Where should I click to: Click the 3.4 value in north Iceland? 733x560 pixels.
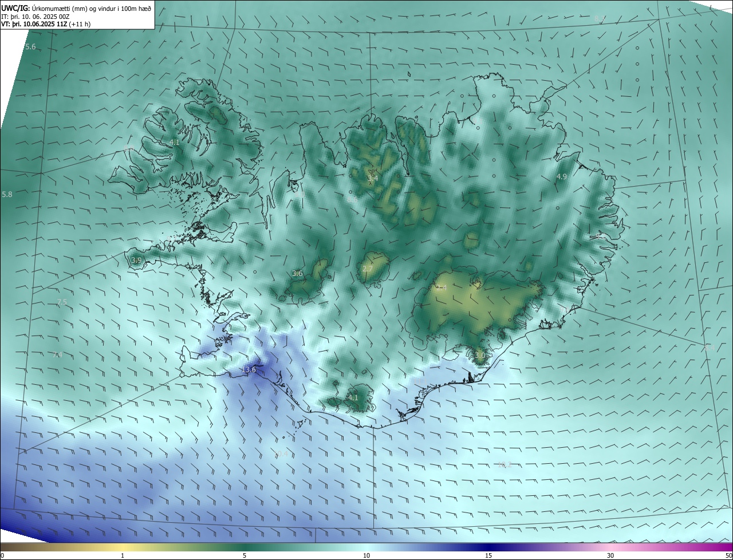point(373,179)
